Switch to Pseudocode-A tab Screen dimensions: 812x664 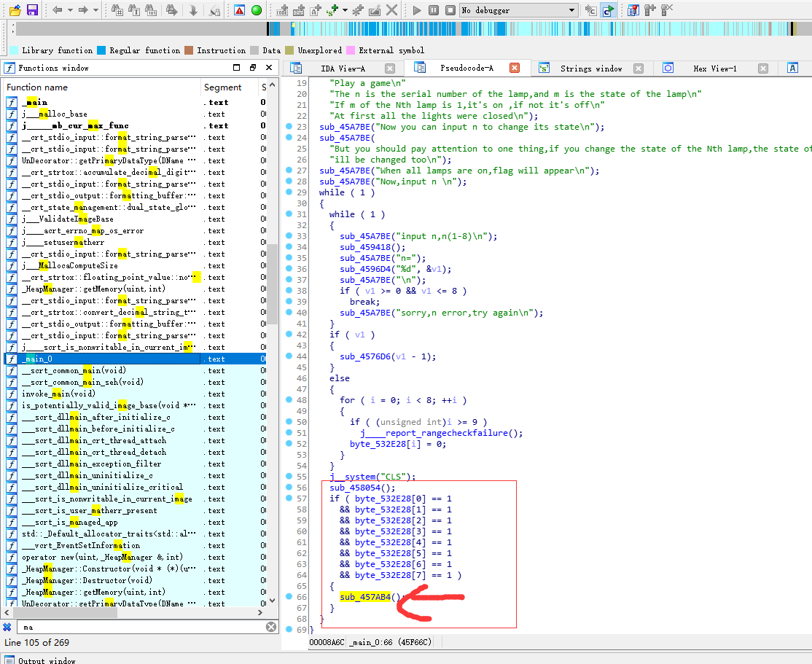(x=466, y=68)
